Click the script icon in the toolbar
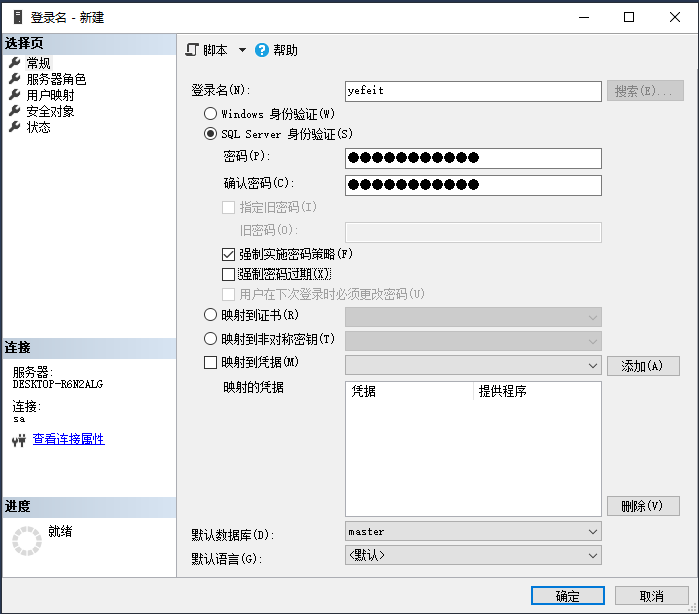699x614 pixels. (x=192, y=50)
